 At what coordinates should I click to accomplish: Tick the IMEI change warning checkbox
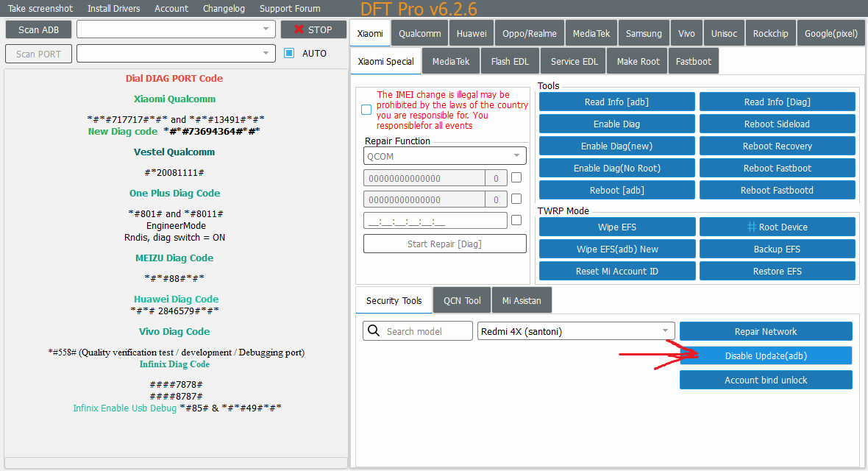(x=366, y=110)
